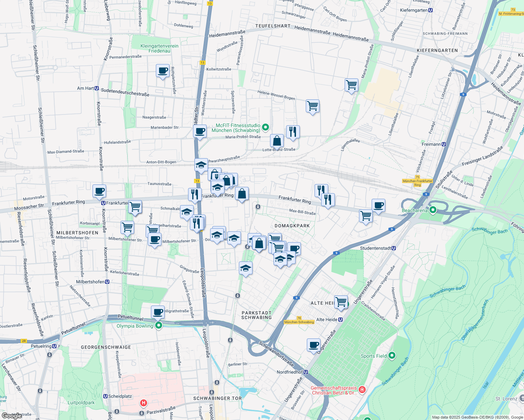Click the Alte Heide U-Bahn station symbol

(x=341, y=320)
